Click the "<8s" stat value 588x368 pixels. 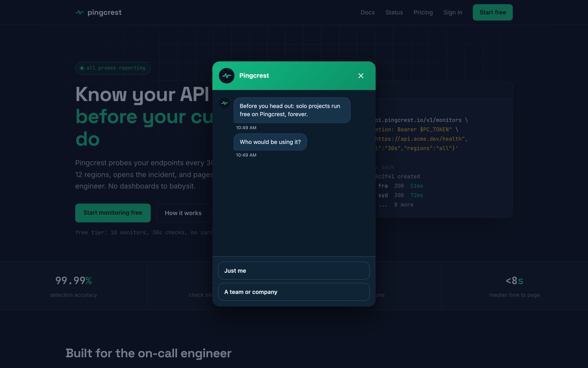click(514, 280)
